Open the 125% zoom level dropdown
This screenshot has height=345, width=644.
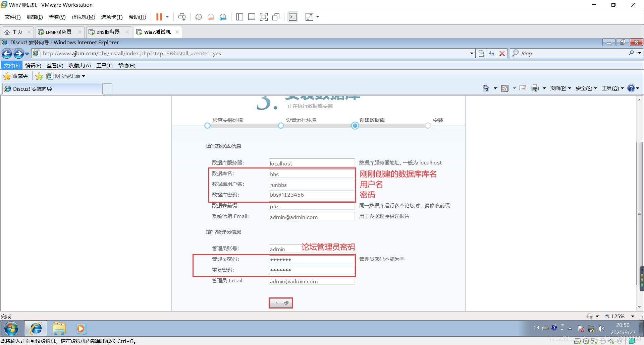(633, 316)
